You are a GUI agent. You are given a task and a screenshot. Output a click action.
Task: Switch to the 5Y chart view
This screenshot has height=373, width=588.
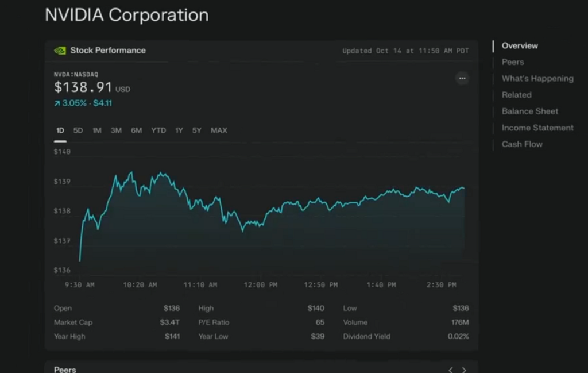coord(196,130)
